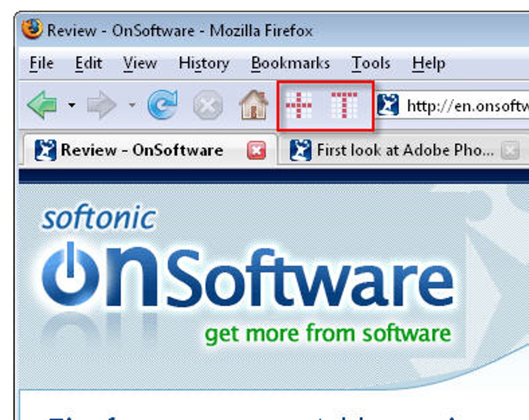529x420 pixels.
Task: Click the gray Stop loading icon
Action: [208, 105]
